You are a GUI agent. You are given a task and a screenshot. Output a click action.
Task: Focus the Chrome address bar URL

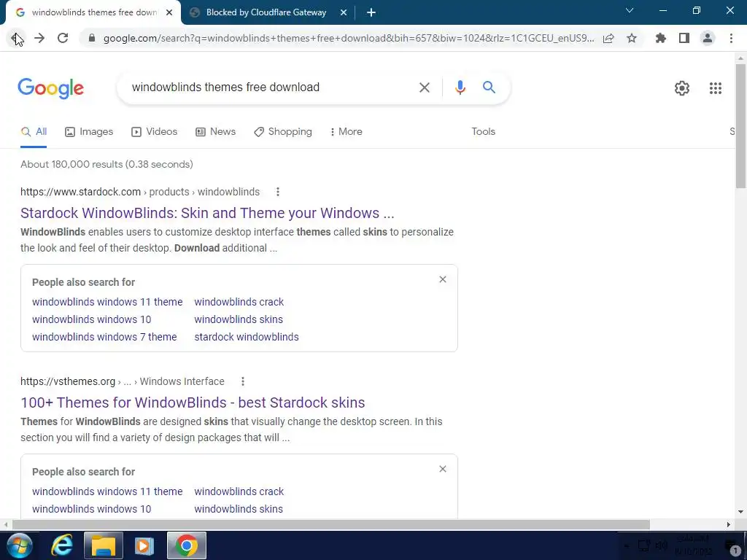coord(348,38)
